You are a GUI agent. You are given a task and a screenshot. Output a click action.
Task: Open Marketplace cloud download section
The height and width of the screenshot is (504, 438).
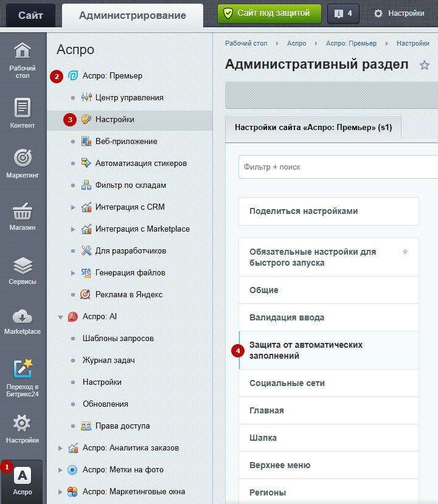pos(22,322)
